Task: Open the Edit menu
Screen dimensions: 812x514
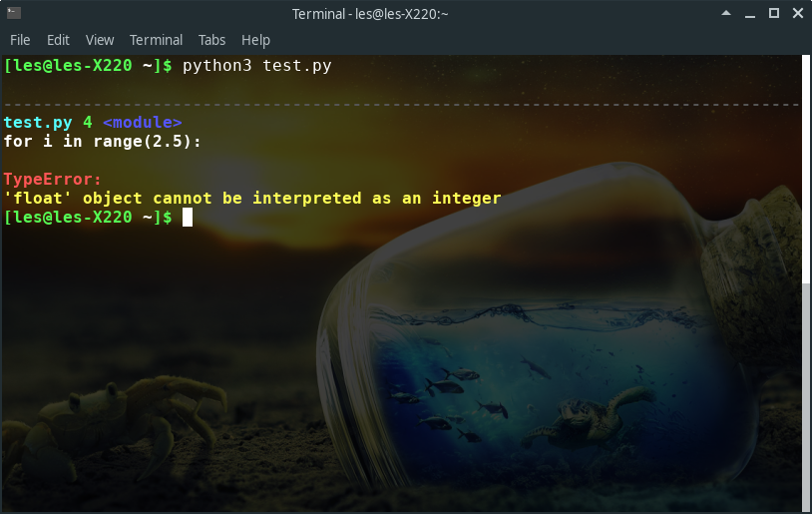Action: coord(58,40)
